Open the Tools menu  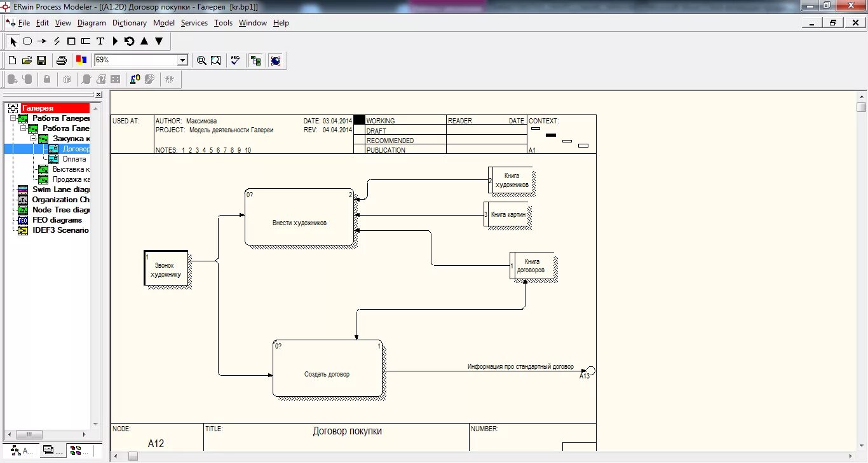[223, 23]
